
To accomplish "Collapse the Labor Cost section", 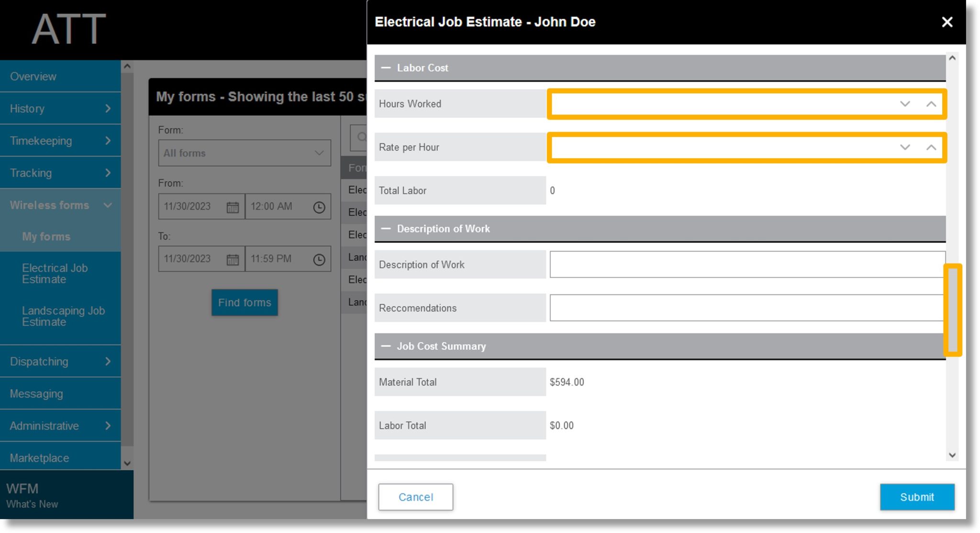I will coord(386,68).
